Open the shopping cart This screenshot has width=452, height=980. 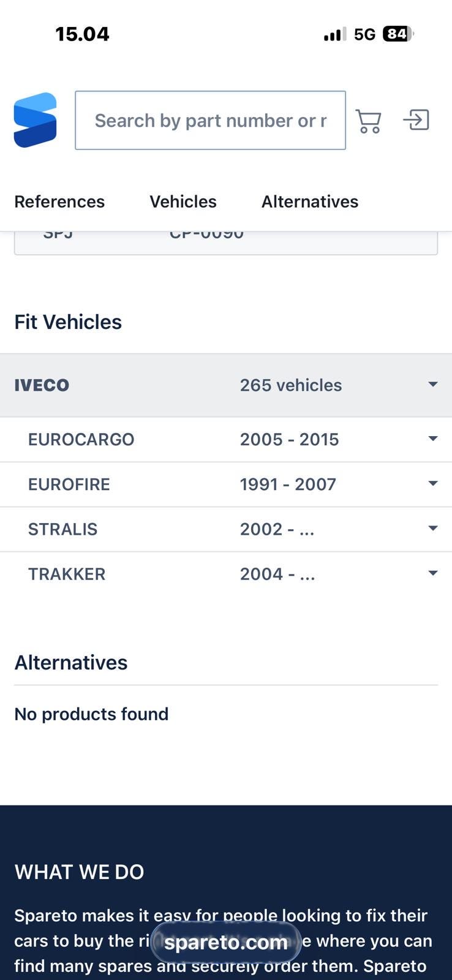click(x=368, y=121)
